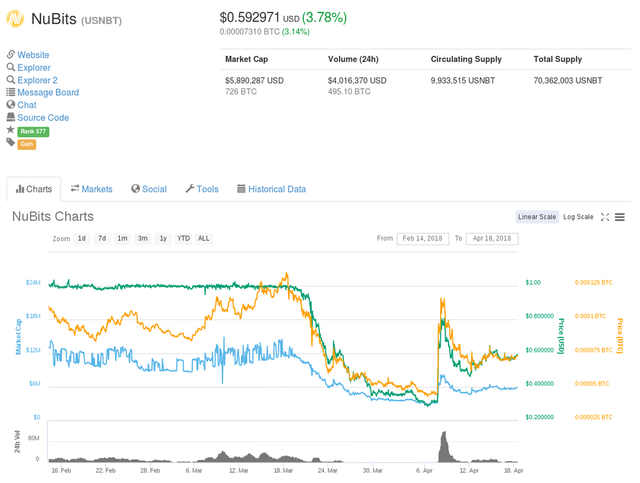
Task: Open the Website link
Action: [x=33, y=55]
